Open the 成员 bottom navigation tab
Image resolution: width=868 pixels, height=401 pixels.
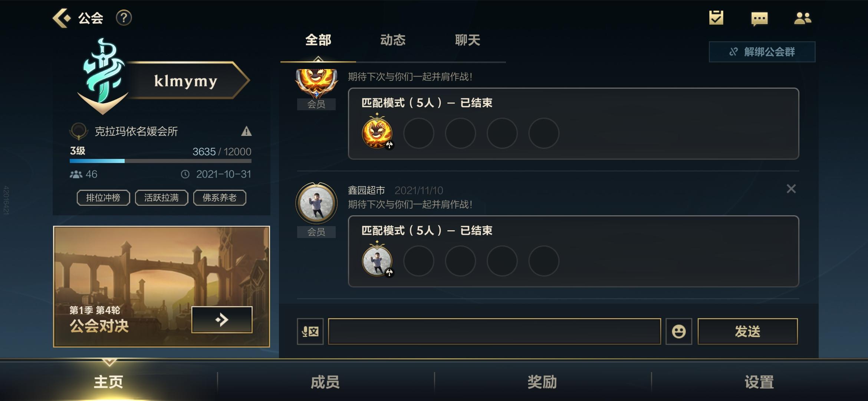pyautogui.click(x=325, y=382)
